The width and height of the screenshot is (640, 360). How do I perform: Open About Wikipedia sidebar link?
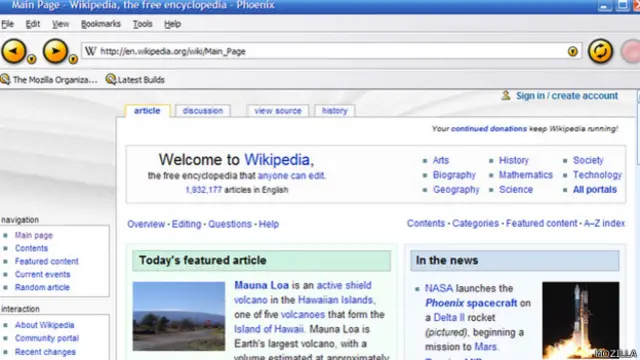pos(44,325)
